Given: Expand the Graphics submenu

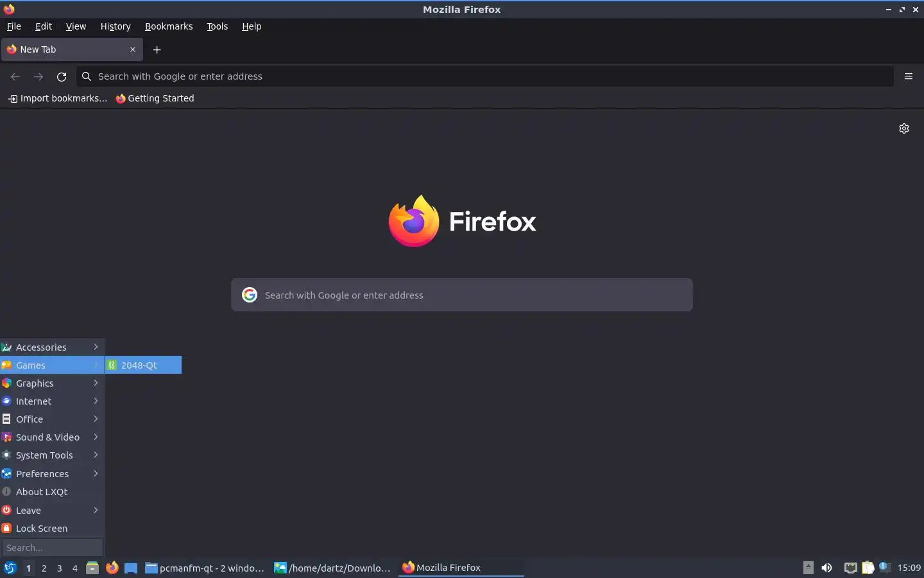Looking at the screenshot, I should pyautogui.click(x=52, y=383).
